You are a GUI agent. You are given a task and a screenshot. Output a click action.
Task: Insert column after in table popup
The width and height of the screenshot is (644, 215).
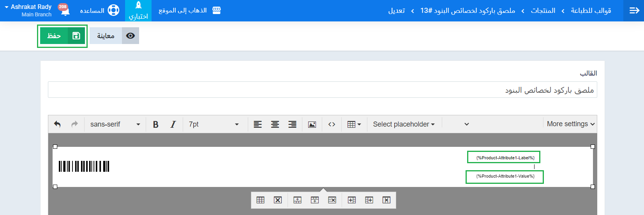(x=369, y=200)
